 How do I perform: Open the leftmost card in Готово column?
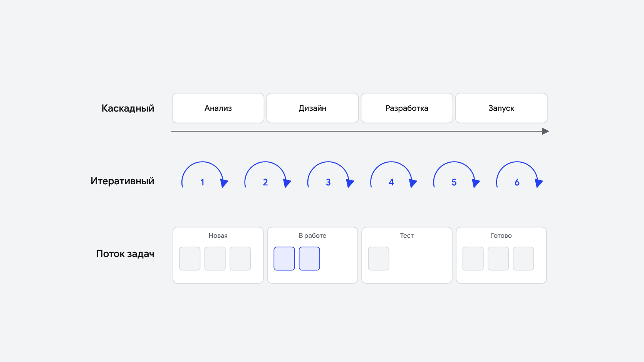[473, 259]
